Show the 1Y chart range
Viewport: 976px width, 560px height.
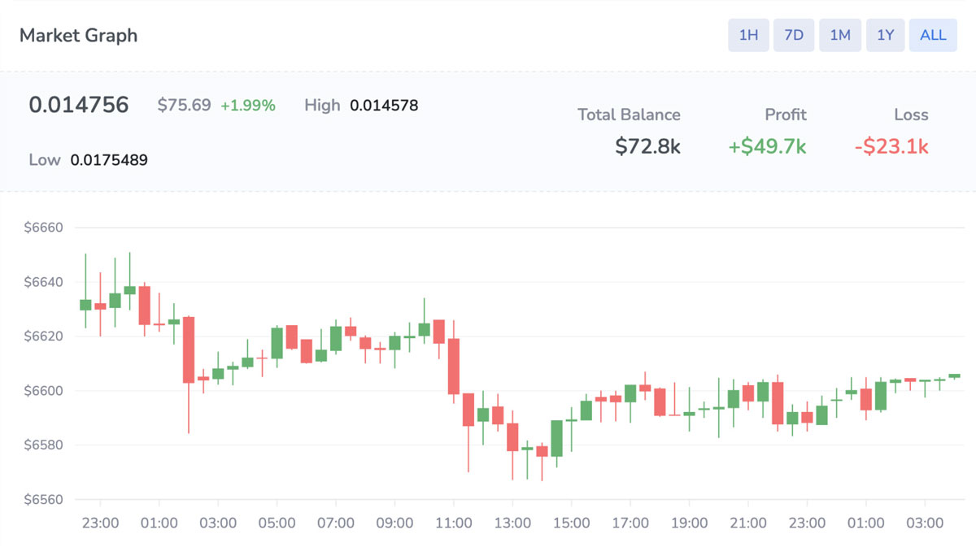point(886,35)
